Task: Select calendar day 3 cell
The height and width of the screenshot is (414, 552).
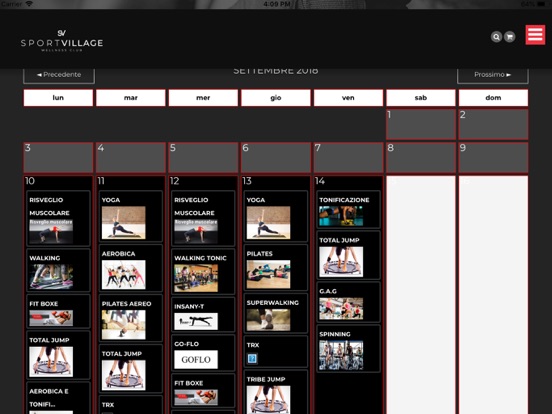Action: tap(58, 157)
